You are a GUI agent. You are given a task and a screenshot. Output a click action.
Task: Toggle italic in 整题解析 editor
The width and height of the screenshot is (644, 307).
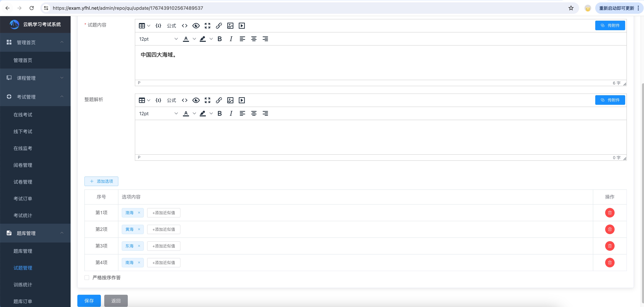click(231, 113)
